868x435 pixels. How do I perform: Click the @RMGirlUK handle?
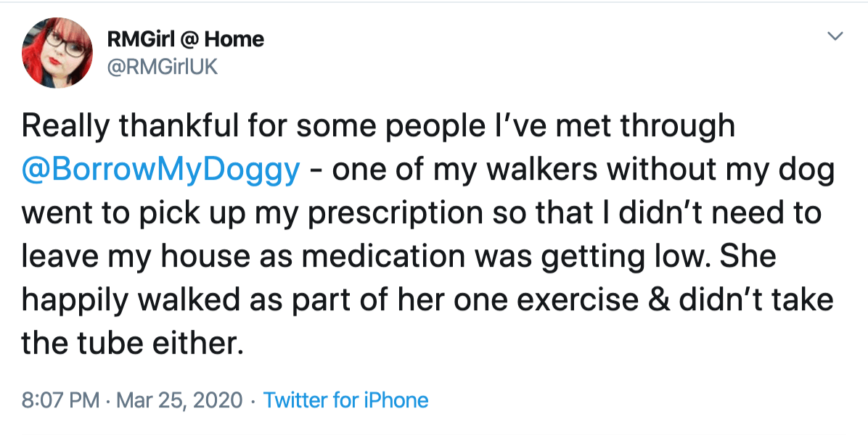(162, 67)
